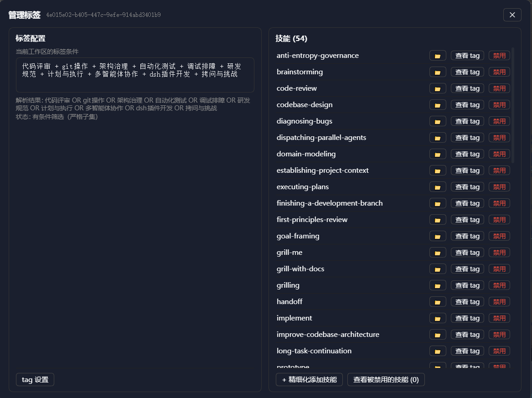View tags of code-review skill
This screenshot has width=532, height=398.
[467, 88]
